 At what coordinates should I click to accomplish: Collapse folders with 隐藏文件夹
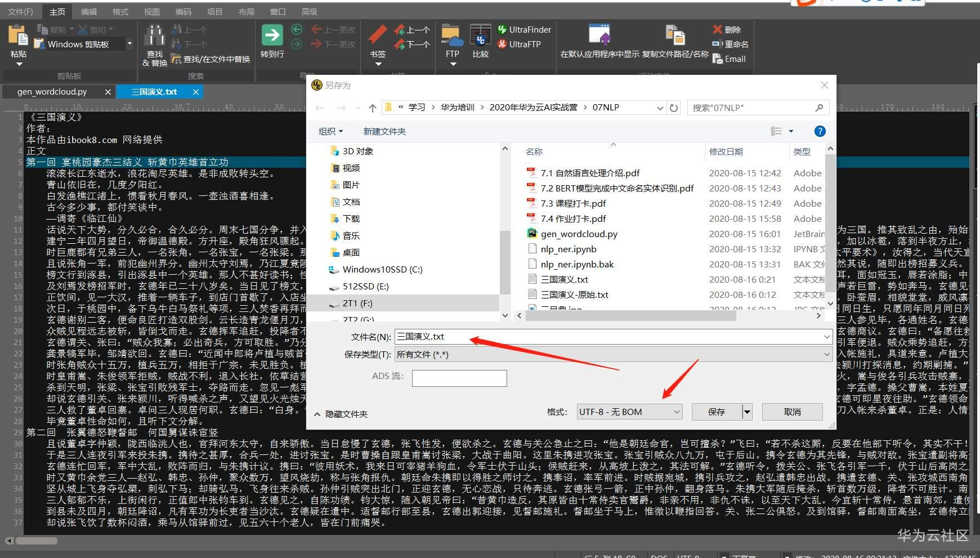tap(341, 414)
